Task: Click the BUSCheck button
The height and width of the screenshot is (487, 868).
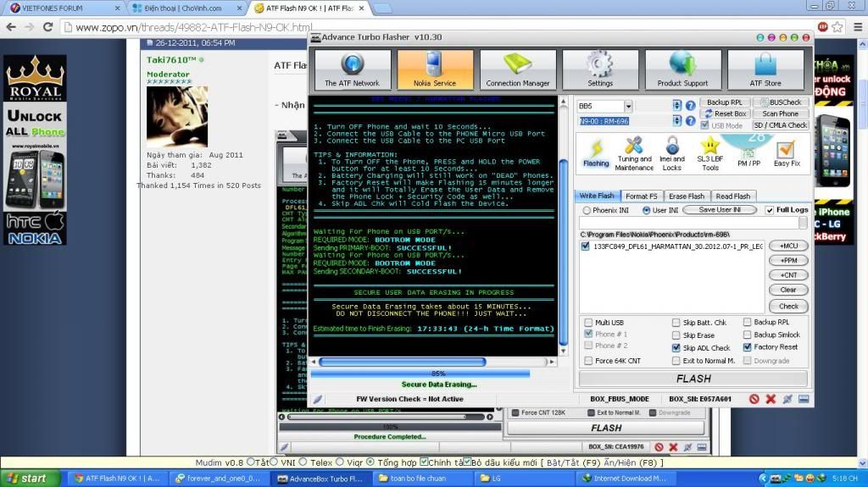Action: tap(781, 102)
